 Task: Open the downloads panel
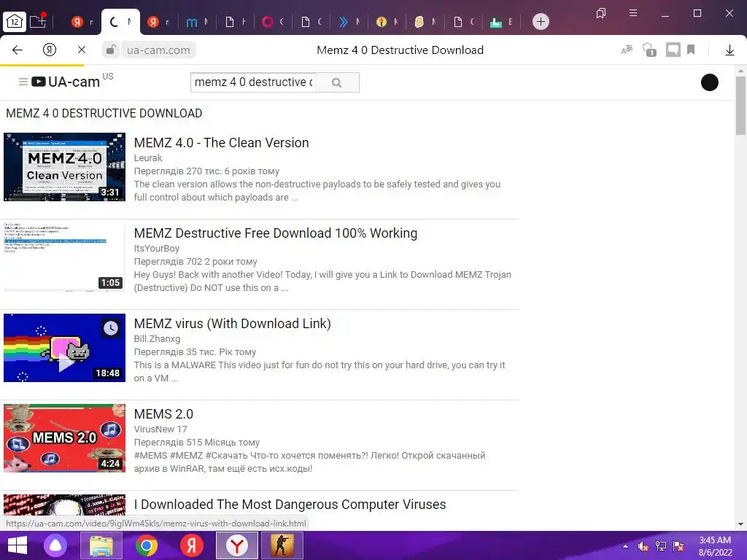(x=729, y=50)
